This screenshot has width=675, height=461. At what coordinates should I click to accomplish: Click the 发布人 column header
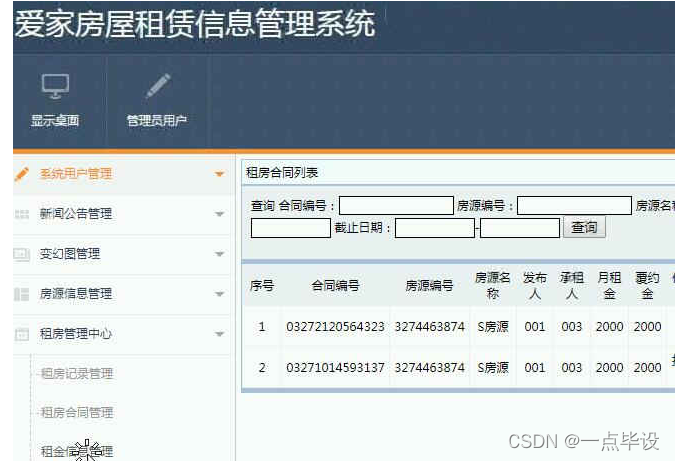[x=535, y=285]
